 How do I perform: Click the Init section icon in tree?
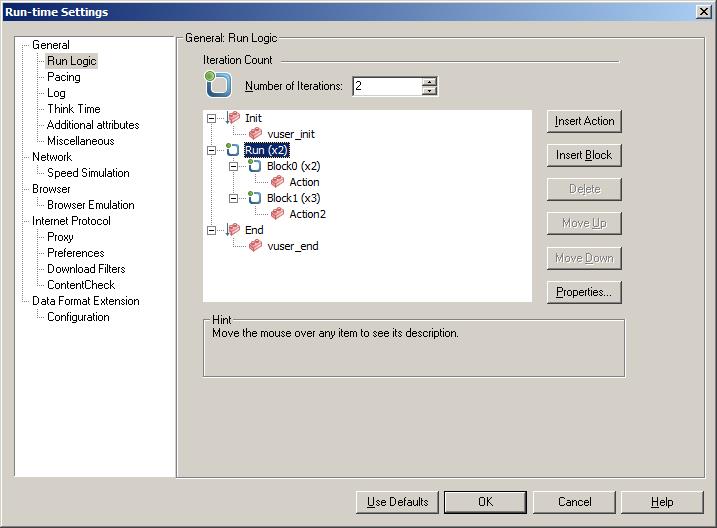[x=233, y=118]
